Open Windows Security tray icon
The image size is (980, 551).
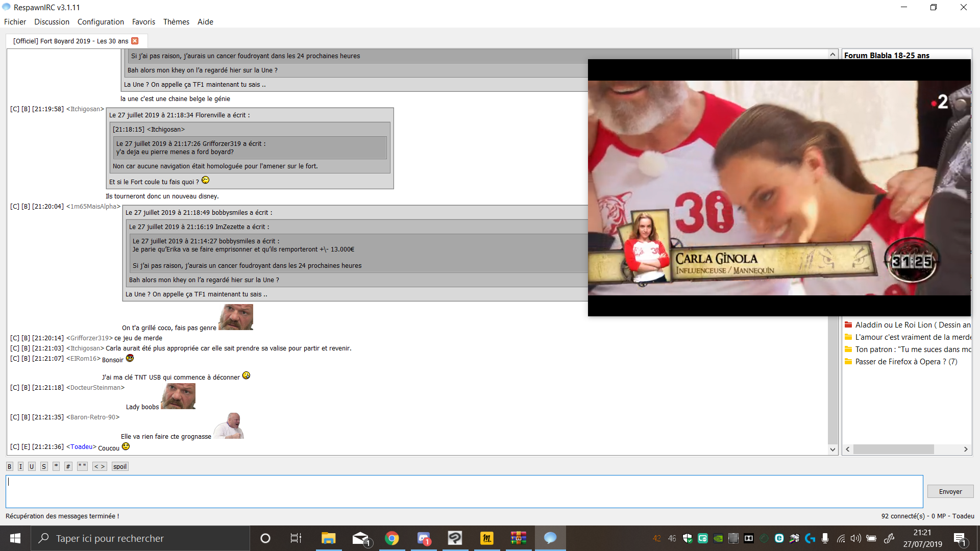[x=688, y=538]
